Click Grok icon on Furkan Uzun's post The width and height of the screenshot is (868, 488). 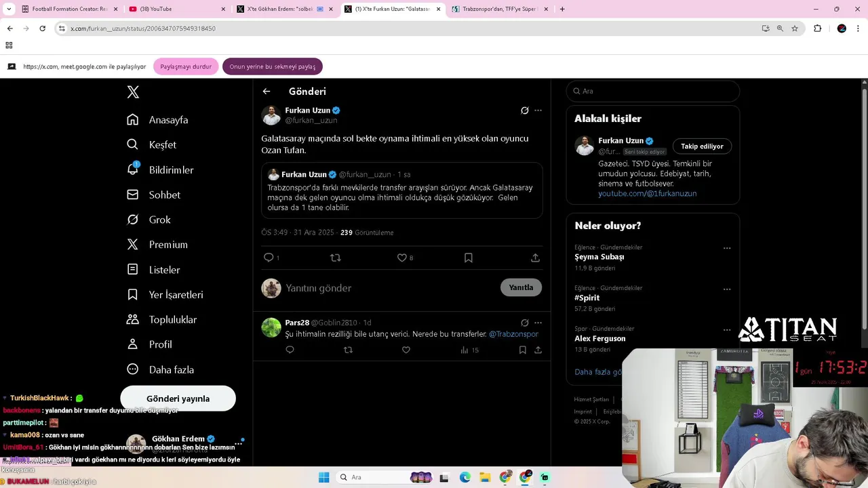(524, 110)
